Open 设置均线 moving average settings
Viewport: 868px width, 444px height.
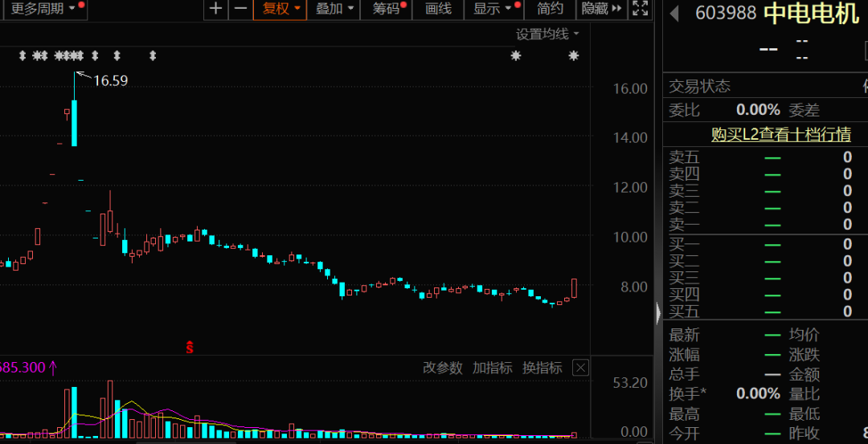pos(547,34)
